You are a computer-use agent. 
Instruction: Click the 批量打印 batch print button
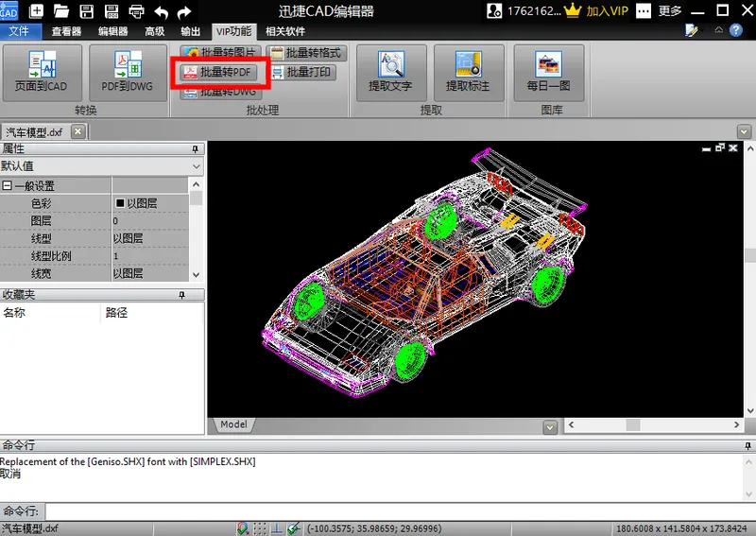(x=301, y=73)
